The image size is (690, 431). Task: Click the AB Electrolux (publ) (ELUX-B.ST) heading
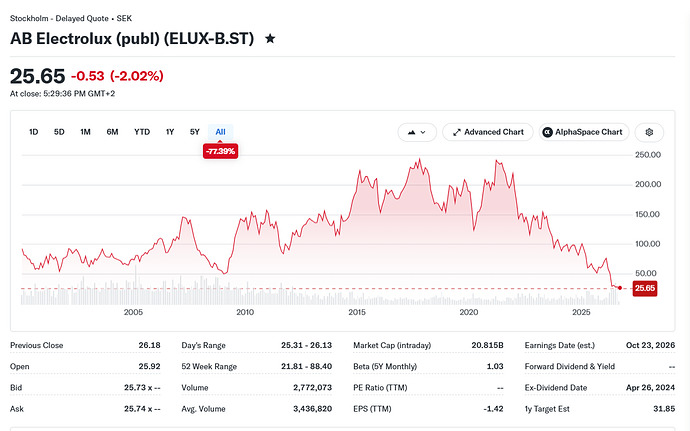click(132, 39)
